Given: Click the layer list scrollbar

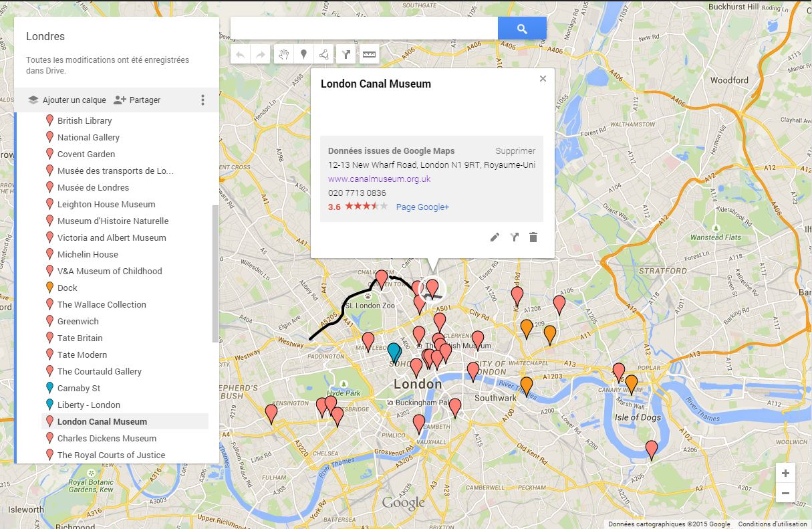Looking at the screenshot, I should [x=215, y=274].
